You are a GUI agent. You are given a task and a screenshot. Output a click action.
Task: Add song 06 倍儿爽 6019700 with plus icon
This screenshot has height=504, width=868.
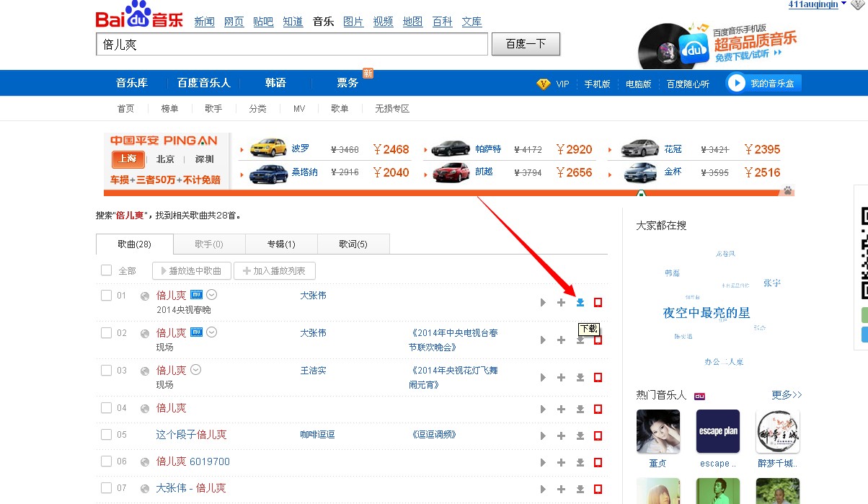(x=561, y=462)
